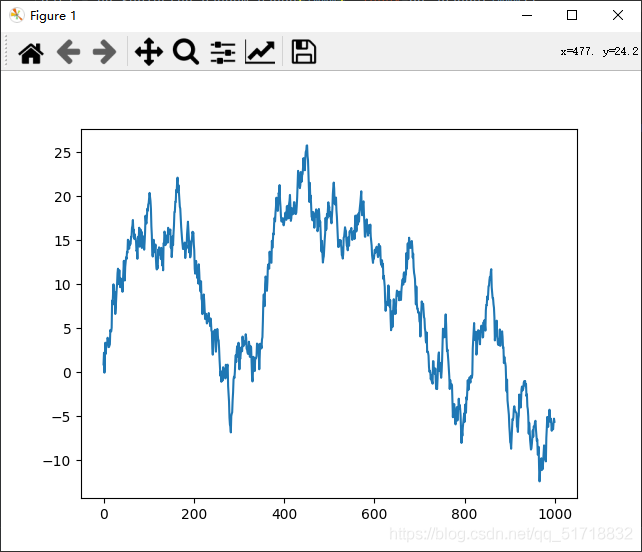Click the y-axis label 25
The height and width of the screenshot is (552, 642).
click(63, 153)
